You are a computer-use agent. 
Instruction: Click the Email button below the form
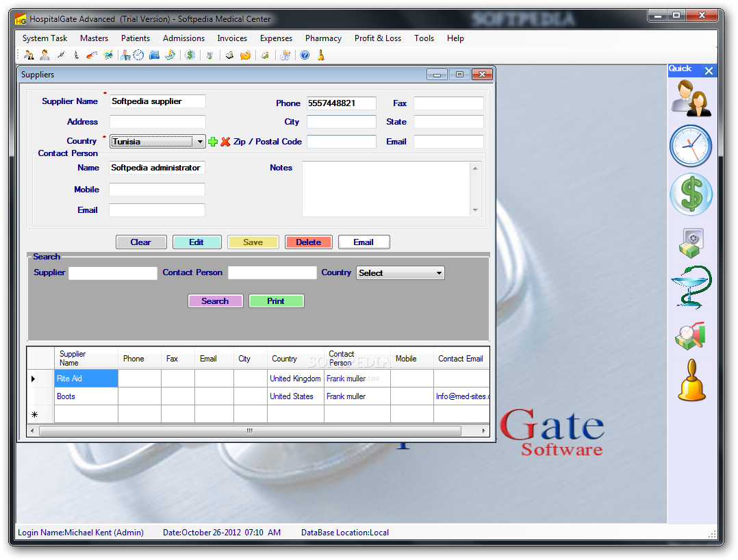click(364, 242)
